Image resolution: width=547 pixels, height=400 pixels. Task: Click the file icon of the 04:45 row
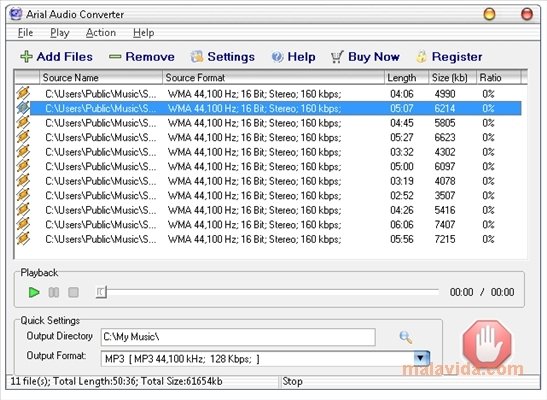(23, 122)
